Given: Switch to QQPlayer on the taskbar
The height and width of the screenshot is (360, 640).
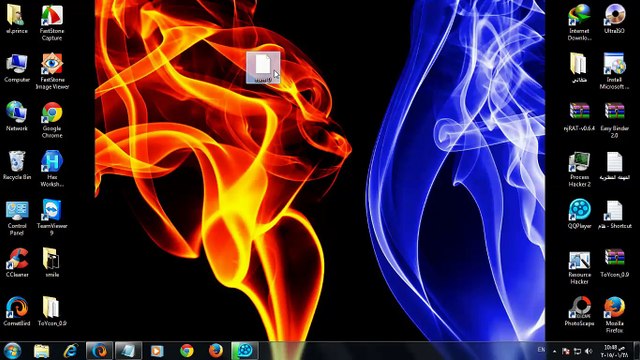Looking at the screenshot, I should 245,351.
